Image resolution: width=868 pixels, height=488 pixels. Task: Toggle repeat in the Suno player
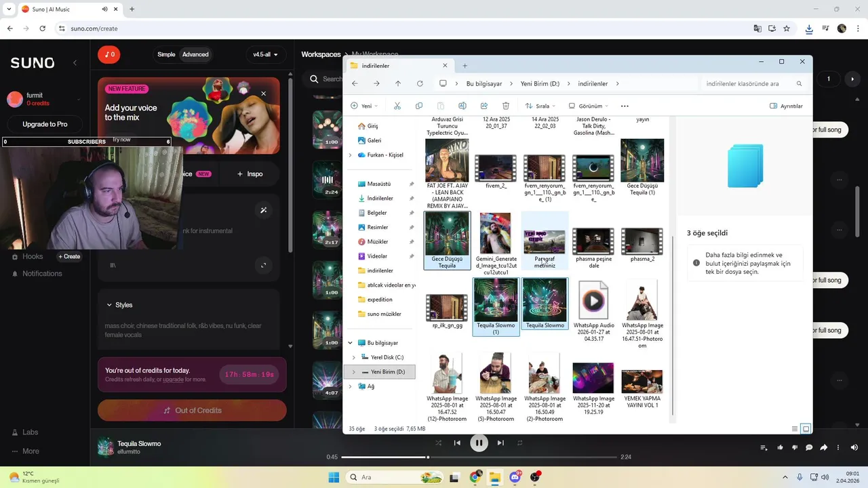(x=520, y=443)
